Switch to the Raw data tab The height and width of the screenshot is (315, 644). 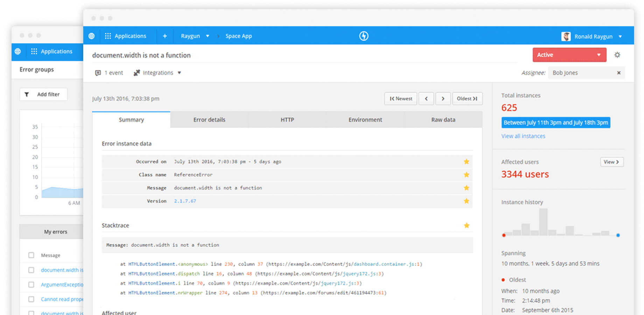443,119
